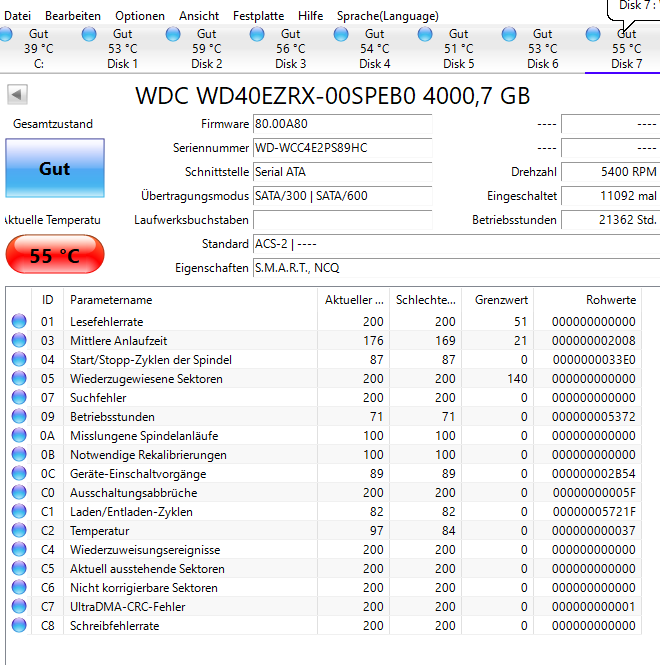Switch to Disk 6 tab
Viewport: 660px width, 665px height.
point(543,49)
